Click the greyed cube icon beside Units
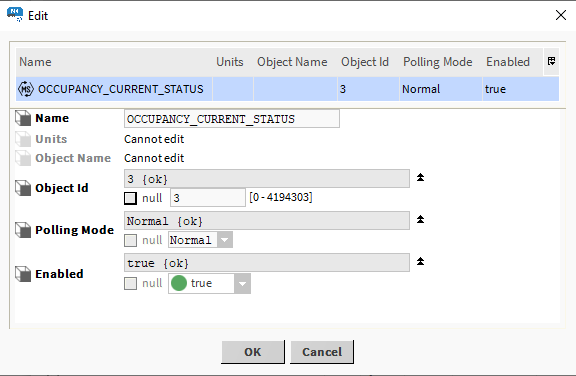Screen dimensions: 576x376 [x=23, y=139]
